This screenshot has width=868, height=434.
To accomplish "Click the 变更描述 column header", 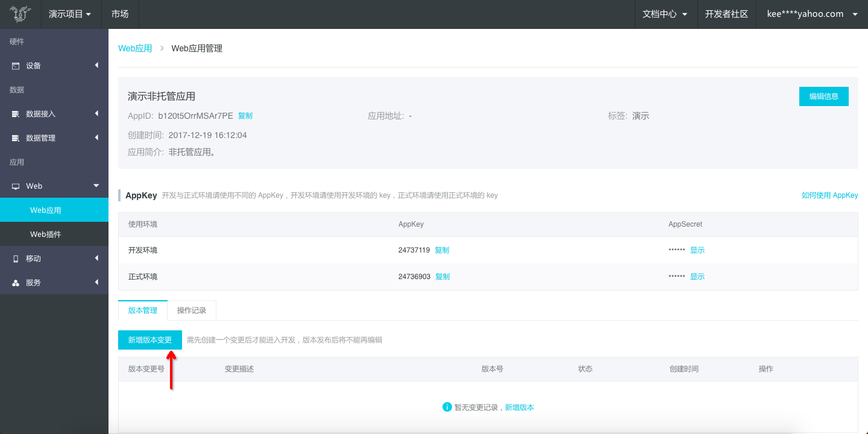I will [239, 369].
